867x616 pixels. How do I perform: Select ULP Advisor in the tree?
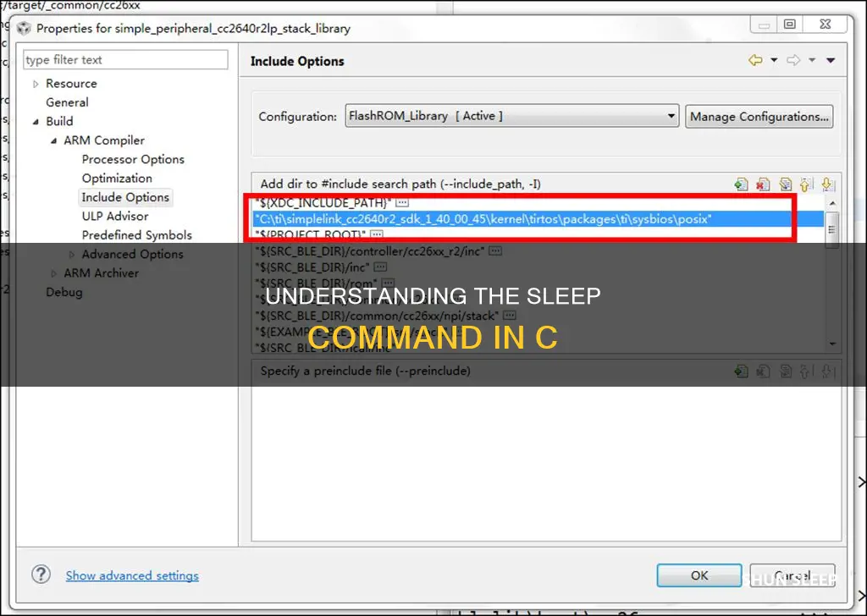coord(115,216)
